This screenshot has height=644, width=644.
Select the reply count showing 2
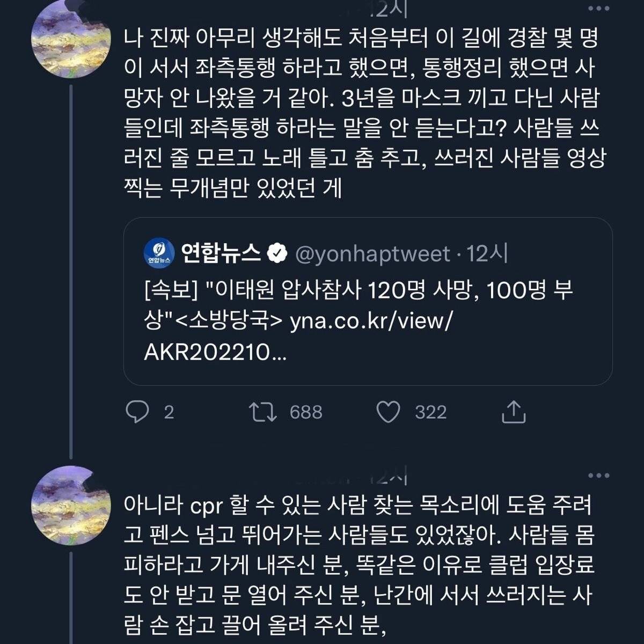pos(170,412)
